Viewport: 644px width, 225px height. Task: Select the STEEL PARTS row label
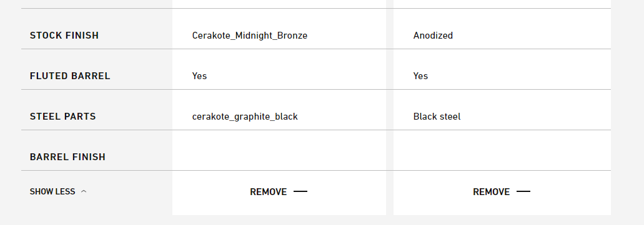[x=63, y=117]
